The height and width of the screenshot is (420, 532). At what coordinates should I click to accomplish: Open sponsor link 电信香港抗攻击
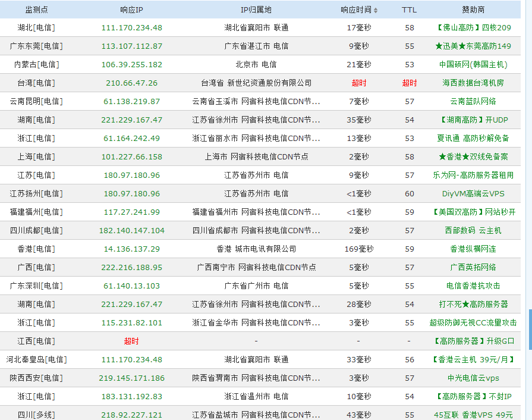473,286
